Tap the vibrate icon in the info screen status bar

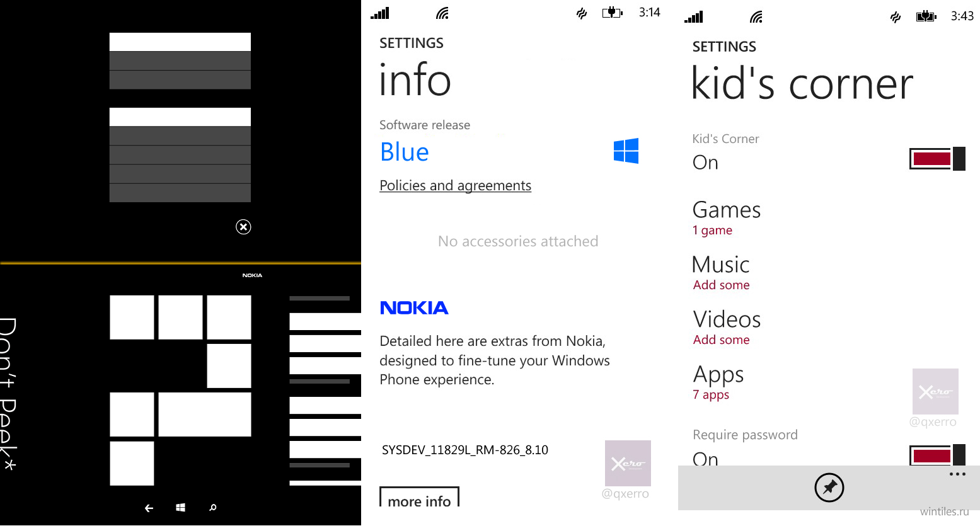[x=582, y=13]
